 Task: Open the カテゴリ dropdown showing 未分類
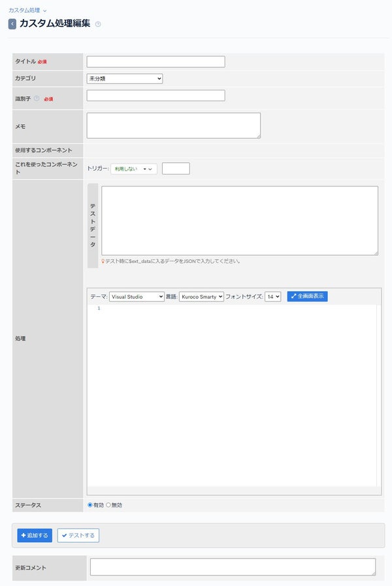tap(125, 78)
